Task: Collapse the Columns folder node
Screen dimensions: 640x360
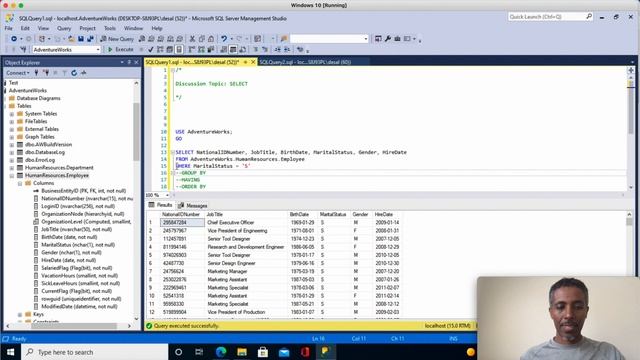Action: [20, 183]
